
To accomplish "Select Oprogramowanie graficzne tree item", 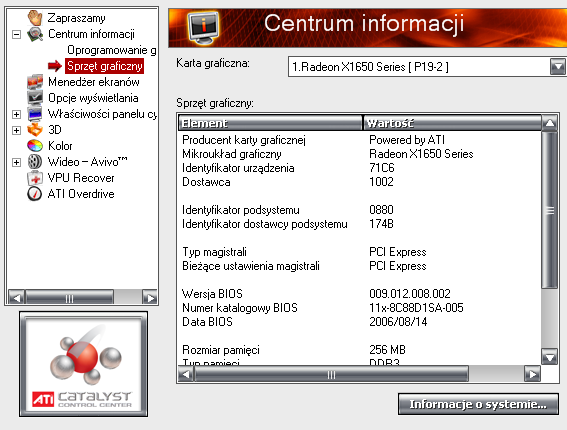I will [x=112, y=50].
